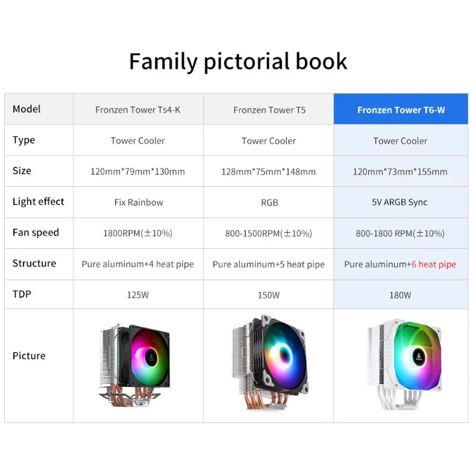The image size is (476, 455).
Task: Select the Fronzen Tower T5 column header
Action: 269,110
